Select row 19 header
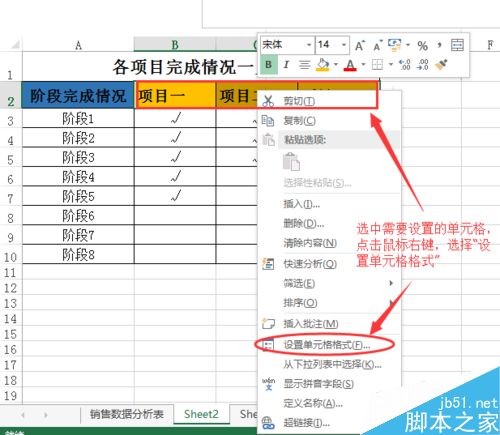This screenshot has width=500, height=435. [x=11, y=395]
